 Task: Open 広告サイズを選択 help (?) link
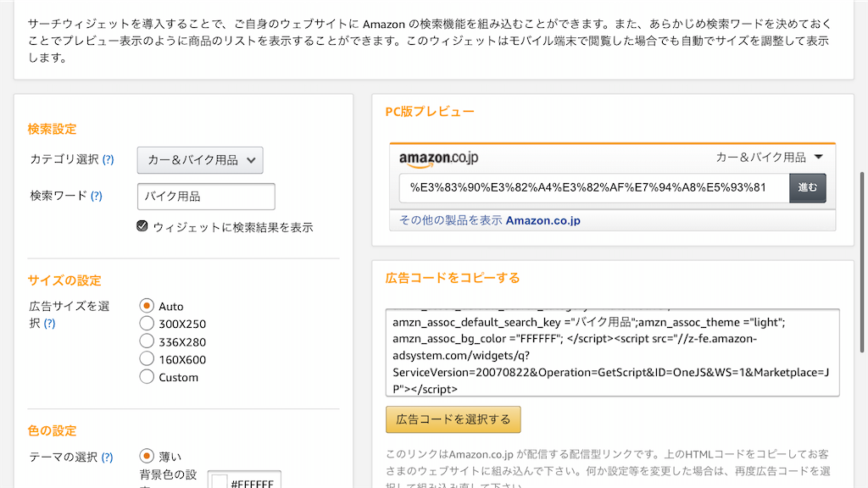pos(49,323)
